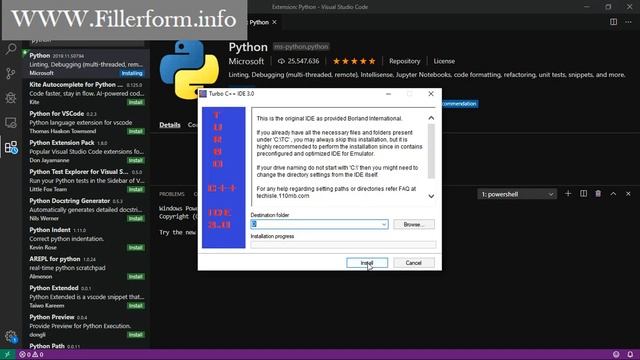
Task: Open the feedback smiley in the status bar
Action: coord(616,354)
